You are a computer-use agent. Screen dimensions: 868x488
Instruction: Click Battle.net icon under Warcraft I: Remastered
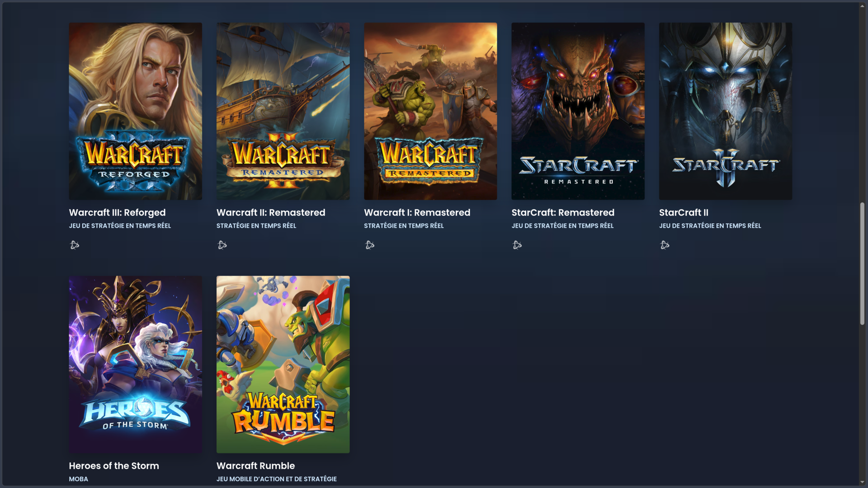[370, 245]
